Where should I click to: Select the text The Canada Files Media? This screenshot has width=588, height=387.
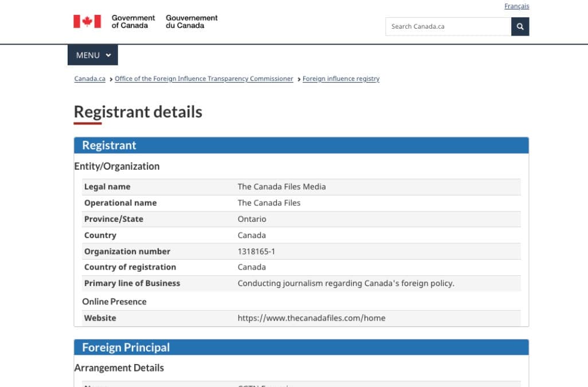point(281,187)
